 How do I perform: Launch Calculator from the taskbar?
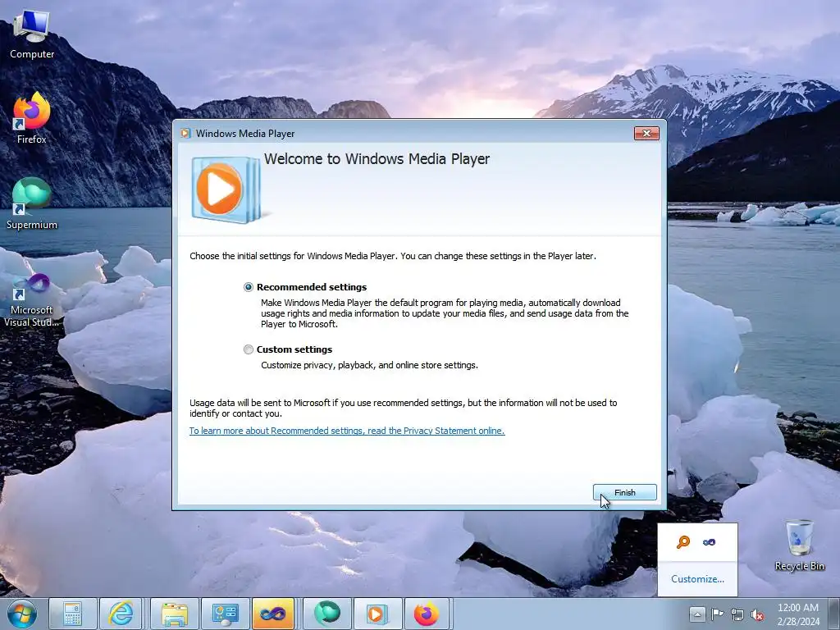point(72,614)
